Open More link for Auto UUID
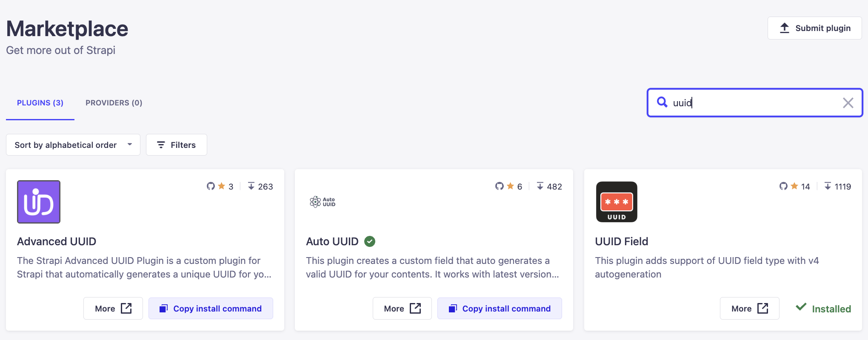The height and width of the screenshot is (340, 868). click(402, 309)
